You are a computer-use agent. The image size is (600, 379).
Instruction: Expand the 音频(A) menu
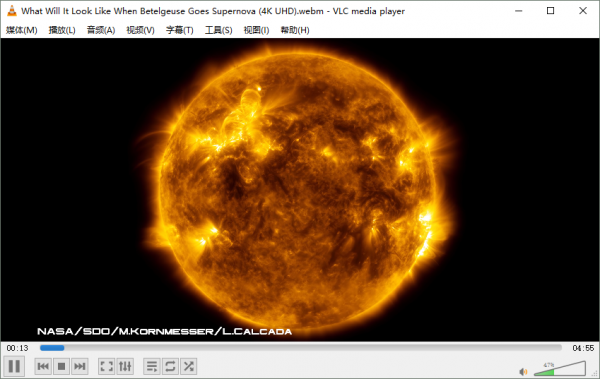[x=101, y=30]
